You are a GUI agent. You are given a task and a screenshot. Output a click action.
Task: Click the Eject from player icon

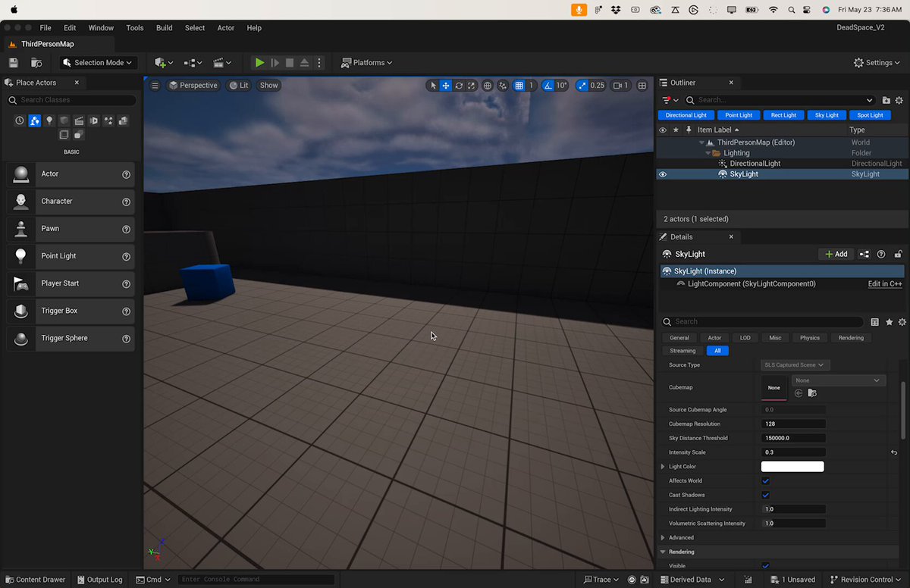[304, 63]
